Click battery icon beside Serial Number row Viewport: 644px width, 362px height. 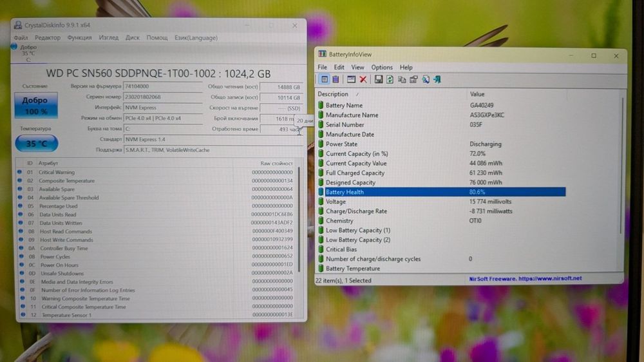tap(321, 124)
